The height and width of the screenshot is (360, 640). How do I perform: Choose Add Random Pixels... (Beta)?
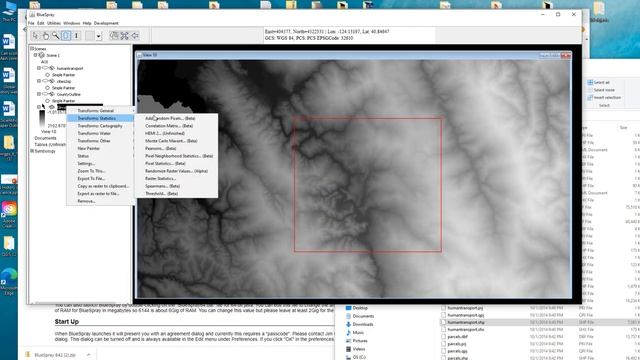click(176, 118)
